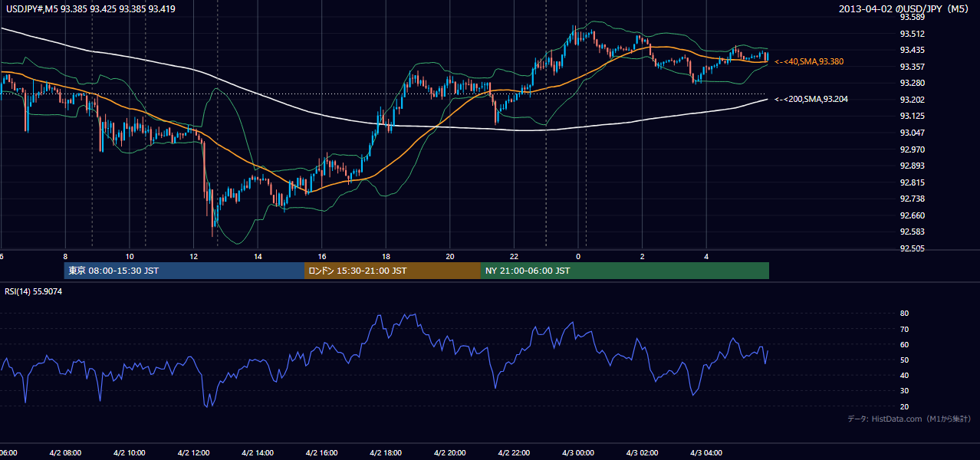Click the 4/2 08:00 time axis label
Viewport: 980px width, 460px height.
pos(65,453)
